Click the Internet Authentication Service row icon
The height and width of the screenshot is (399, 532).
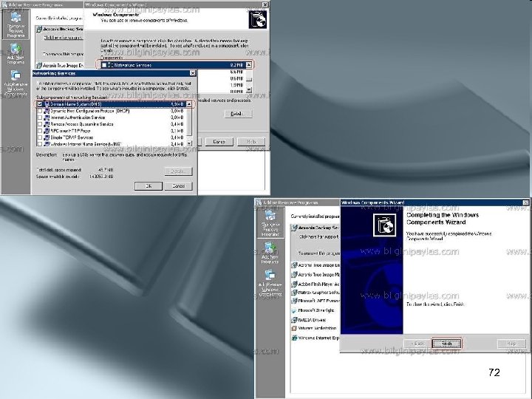[x=47, y=117]
